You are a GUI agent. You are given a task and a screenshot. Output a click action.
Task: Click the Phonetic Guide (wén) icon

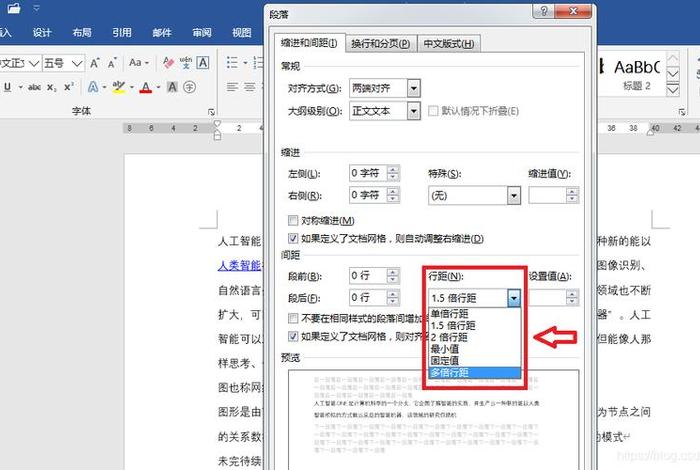(186, 63)
